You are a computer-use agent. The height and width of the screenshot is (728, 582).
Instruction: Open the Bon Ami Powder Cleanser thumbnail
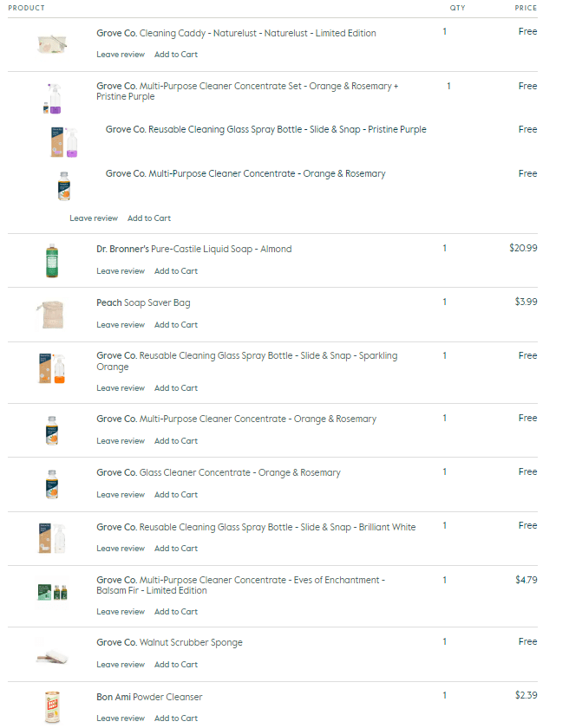point(52,706)
